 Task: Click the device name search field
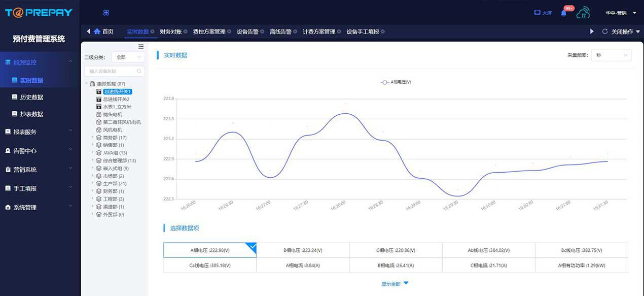tap(113, 72)
